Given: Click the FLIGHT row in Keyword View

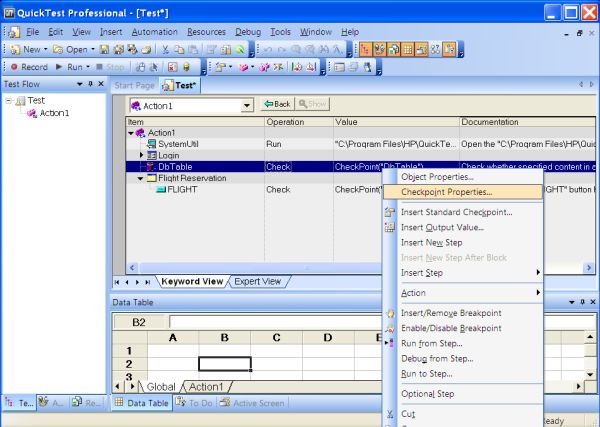Looking at the screenshot, I should [360, 189].
